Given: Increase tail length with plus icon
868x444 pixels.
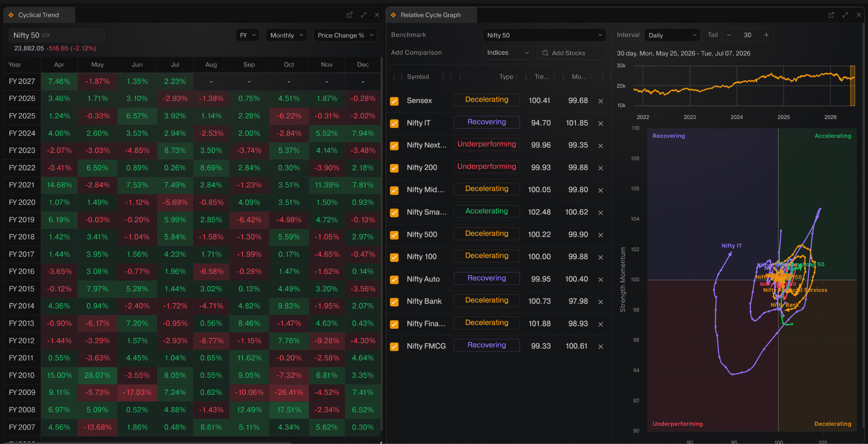Looking at the screenshot, I should click(x=766, y=35).
